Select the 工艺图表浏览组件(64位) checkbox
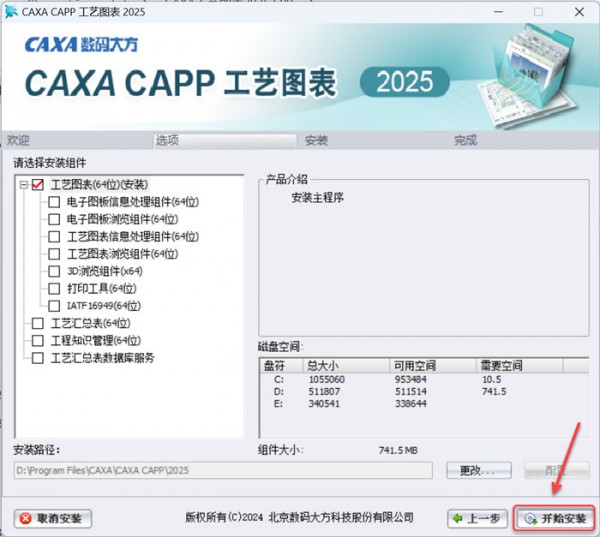 54,254
